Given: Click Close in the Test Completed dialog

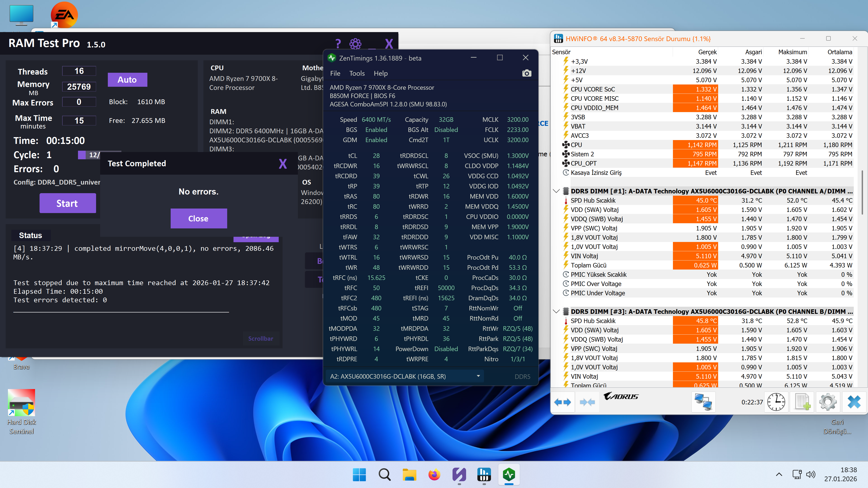Looking at the screenshot, I should [198, 218].
